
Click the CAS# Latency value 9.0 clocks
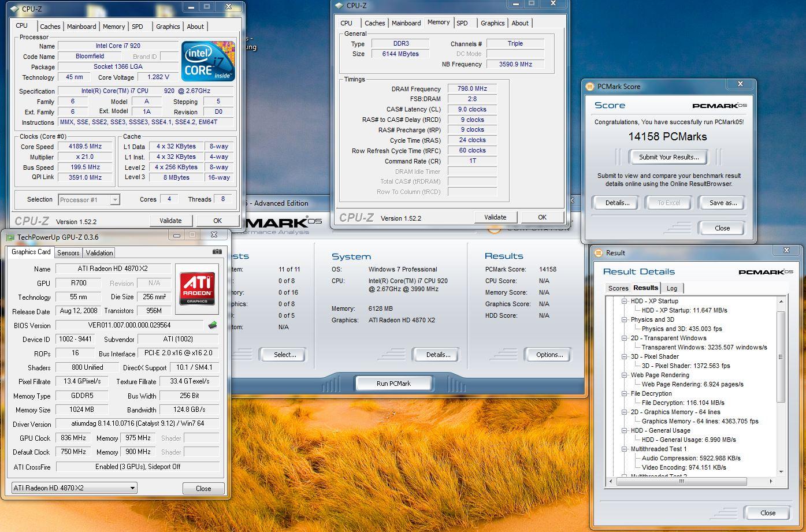point(472,109)
